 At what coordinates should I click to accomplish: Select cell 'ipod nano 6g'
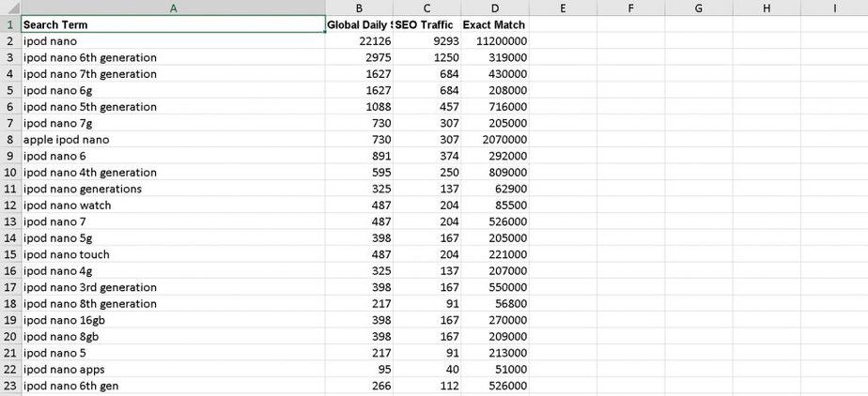click(x=173, y=90)
